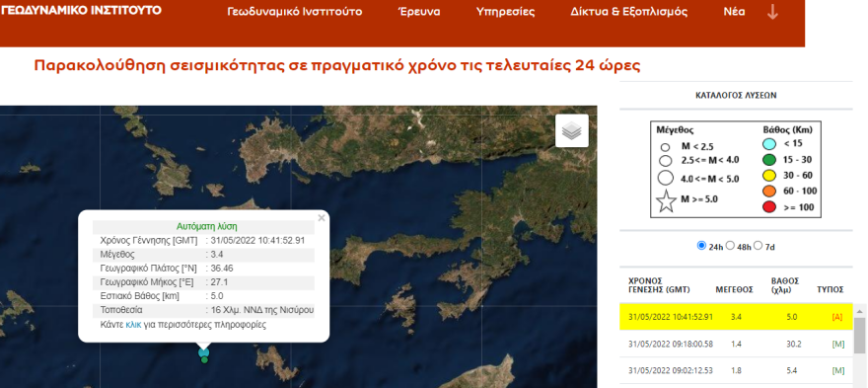Click the down arrow in navigation bar
This screenshot has height=388, width=868.
point(772,12)
